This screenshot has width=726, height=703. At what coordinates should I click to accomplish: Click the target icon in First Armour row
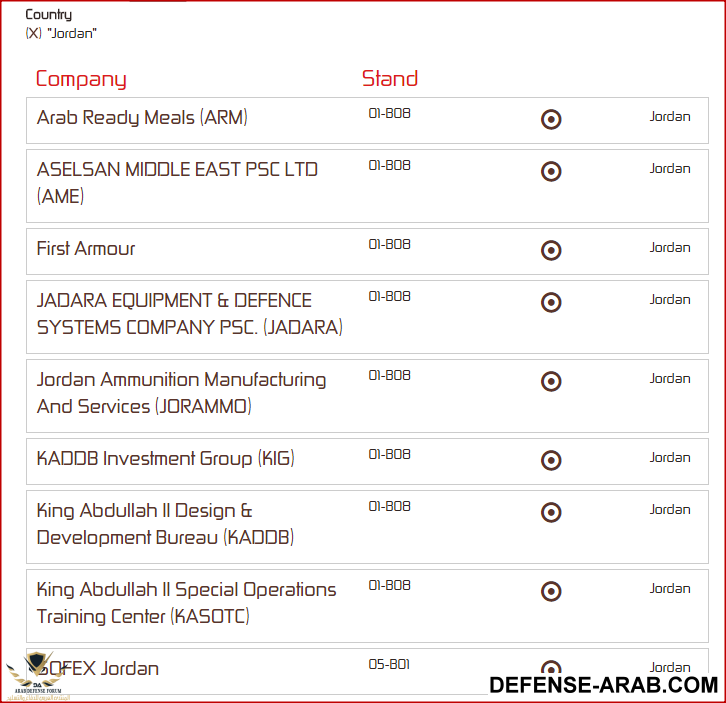[551, 251]
